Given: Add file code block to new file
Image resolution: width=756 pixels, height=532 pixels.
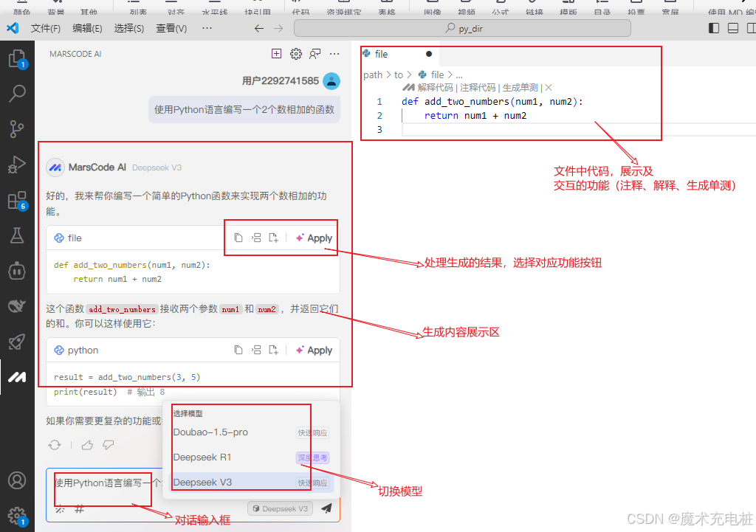Looking at the screenshot, I should (x=273, y=238).
